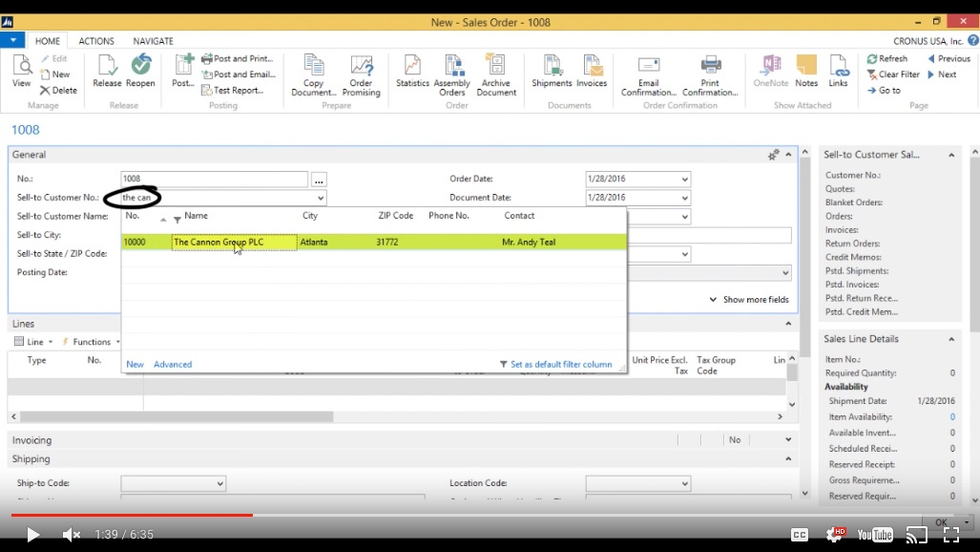The image size is (980, 552).
Task: Unmute the video volume
Action: (72, 535)
